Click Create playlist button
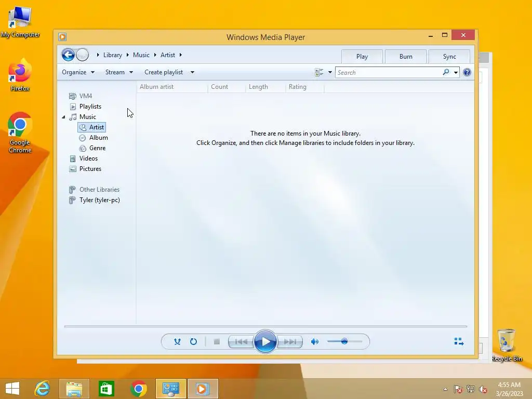Viewport: 532px width, 399px height. [x=164, y=72]
